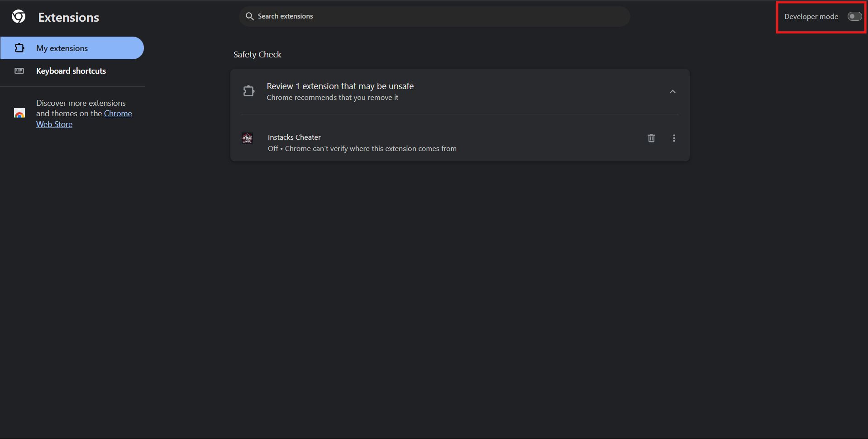Viewport: 868px width, 439px height.
Task: Click the keyboard icon in the sidebar
Action: coord(19,71)
